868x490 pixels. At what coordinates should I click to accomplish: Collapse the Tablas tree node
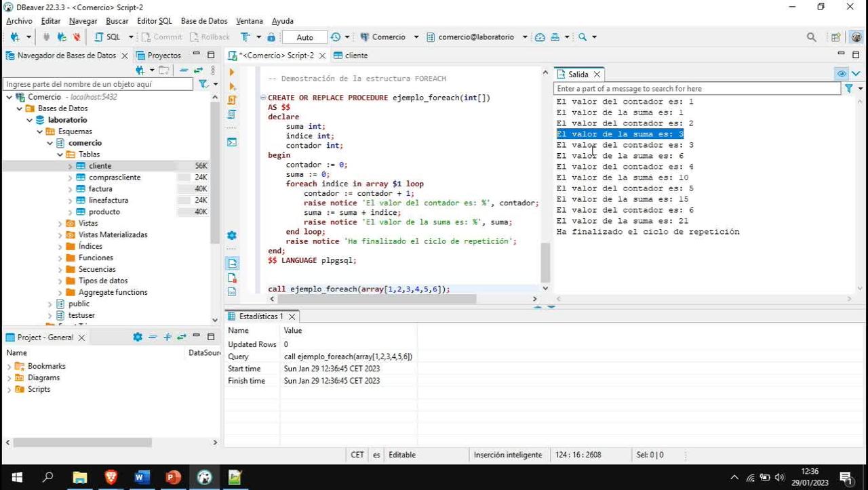point(60,154)
